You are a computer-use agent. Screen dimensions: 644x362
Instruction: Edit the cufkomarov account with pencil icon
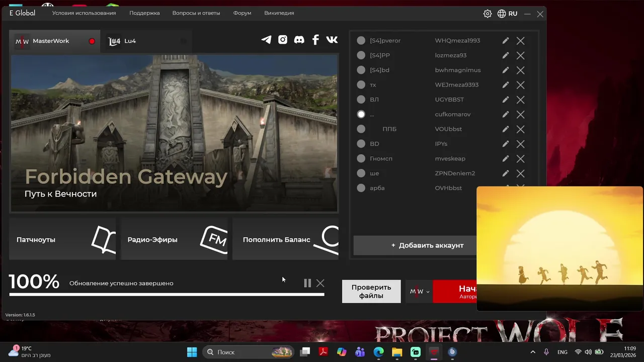point(506,114)
